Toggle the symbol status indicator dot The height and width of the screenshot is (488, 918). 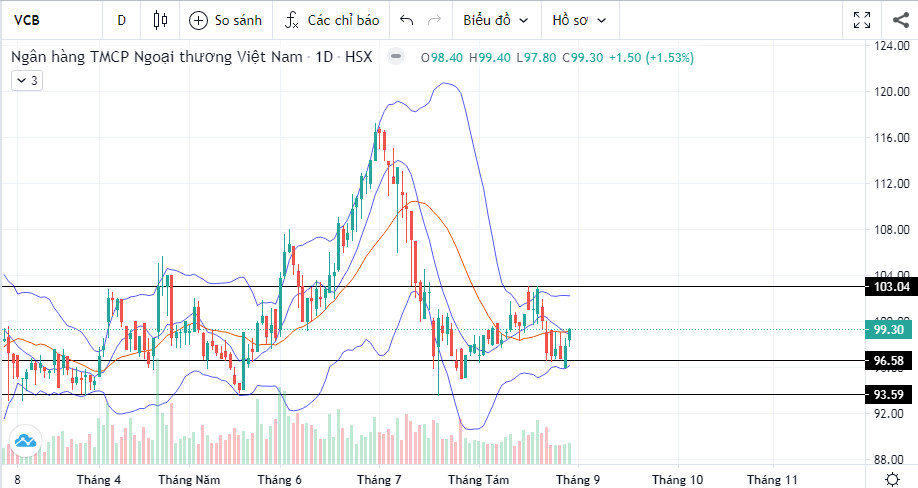tap(397, 57)
